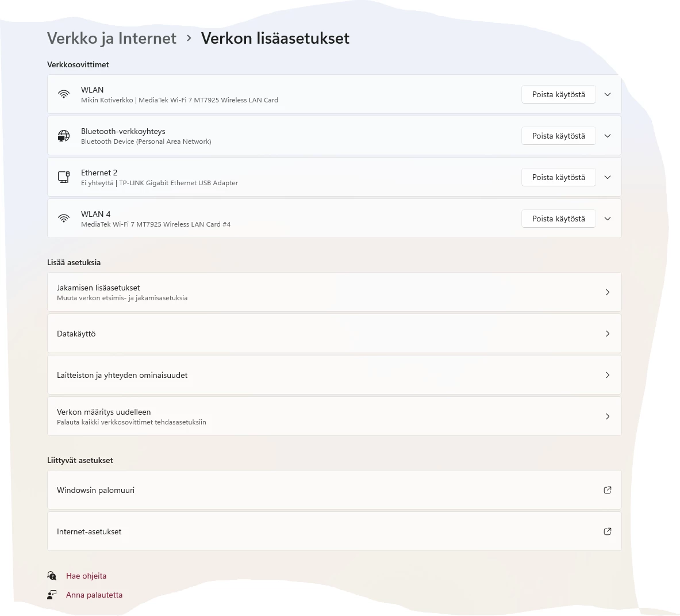Click the Hae ohjeita help icon
Screen dimensions: 680x616
tap(52, 576)
